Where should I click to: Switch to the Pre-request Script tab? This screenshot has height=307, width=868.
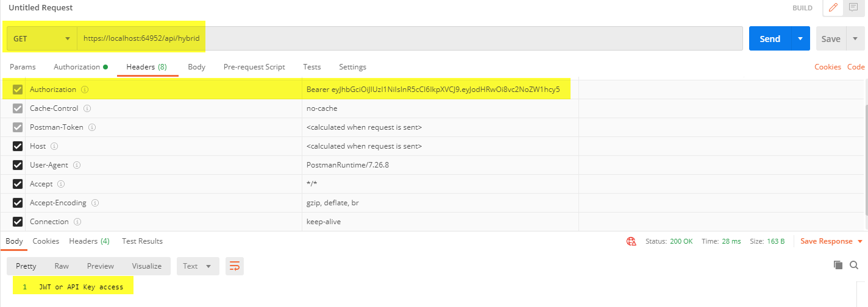[254, 67]
